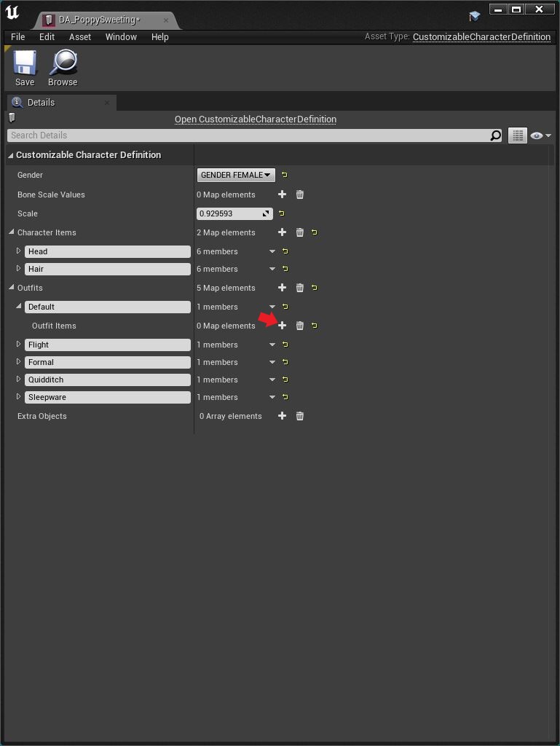560x746 pixels.
Task: Clear Outfits map with trash icon
Action: [300, 287]
